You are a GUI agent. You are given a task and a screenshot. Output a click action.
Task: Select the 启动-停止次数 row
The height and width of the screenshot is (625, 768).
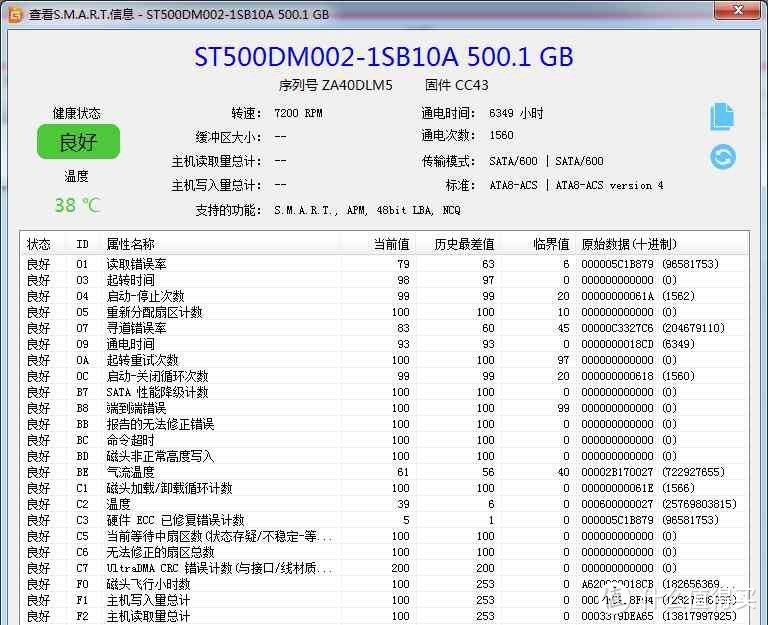[384, 296]
